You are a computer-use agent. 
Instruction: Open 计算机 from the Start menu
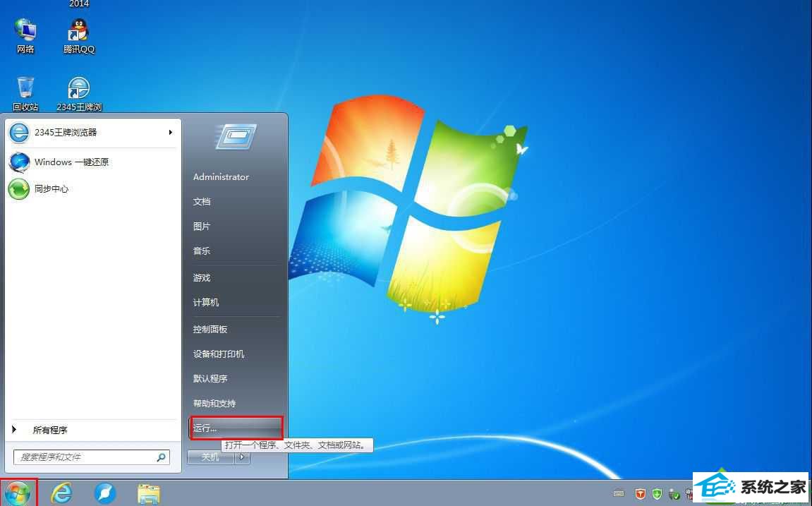(x=205, y=302)
